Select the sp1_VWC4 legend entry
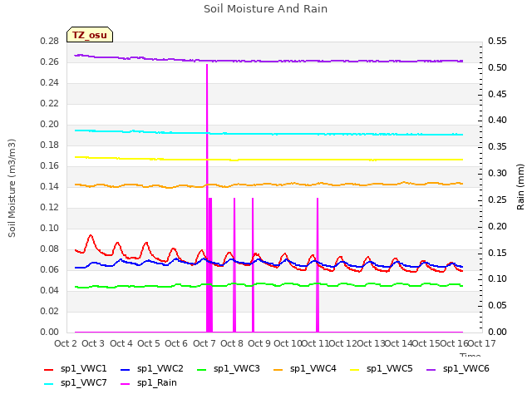Image resolution: width=532 pixels, height=399 pixels. pos(305,368)
